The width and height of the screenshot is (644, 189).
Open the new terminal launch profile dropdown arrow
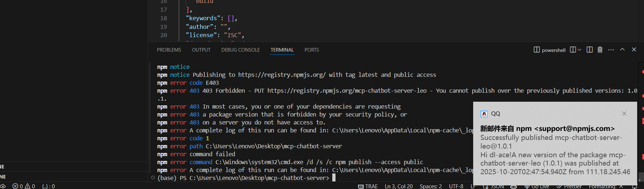tap(579, 50)
